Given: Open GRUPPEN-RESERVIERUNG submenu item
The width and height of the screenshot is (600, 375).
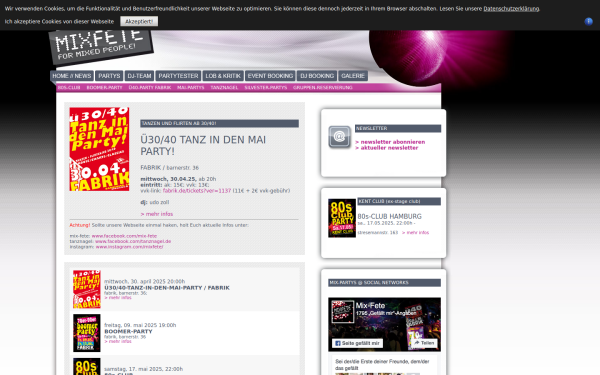Looking at the screenshot, I should (x=323, y=88).
